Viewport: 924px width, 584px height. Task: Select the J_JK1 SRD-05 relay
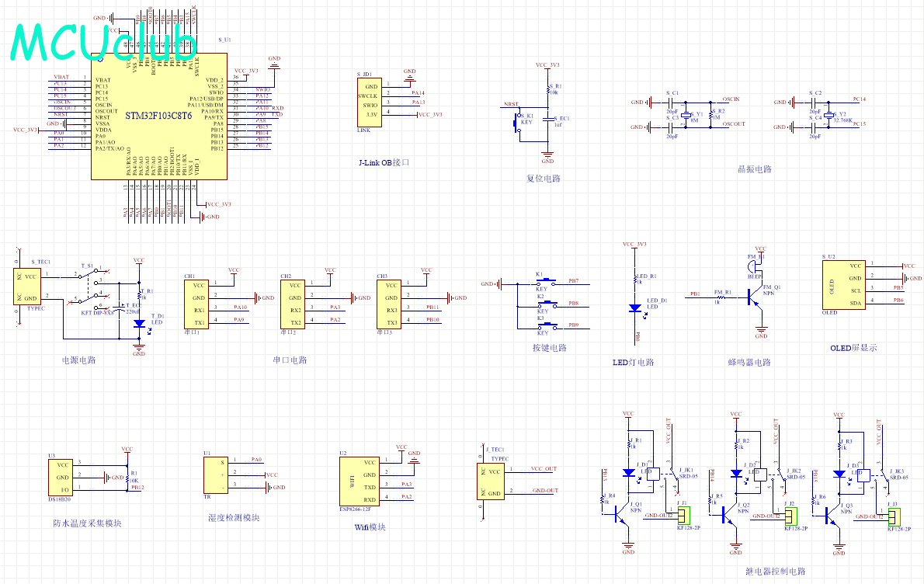tap(660, 475)
